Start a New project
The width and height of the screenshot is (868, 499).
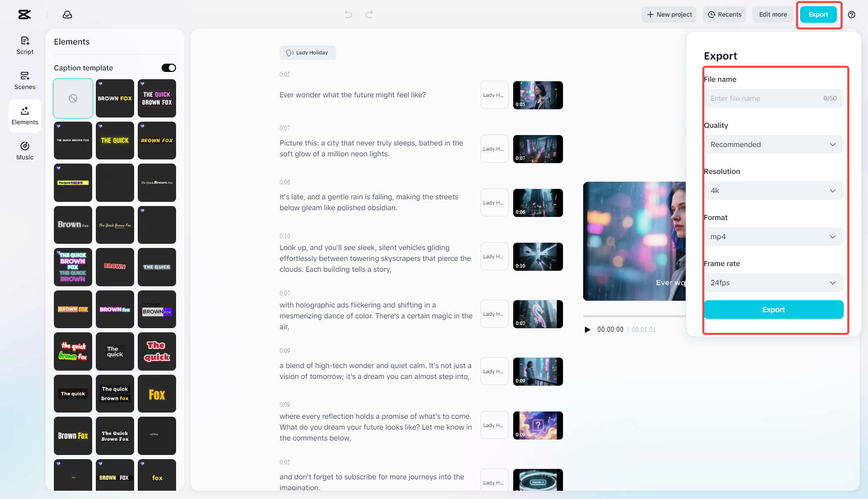click(669, 14)
